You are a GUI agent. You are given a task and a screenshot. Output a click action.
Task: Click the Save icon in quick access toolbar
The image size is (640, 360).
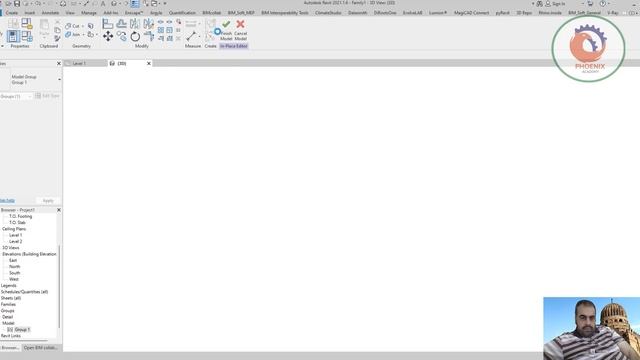pyautogui.click(x=17, y=3)
